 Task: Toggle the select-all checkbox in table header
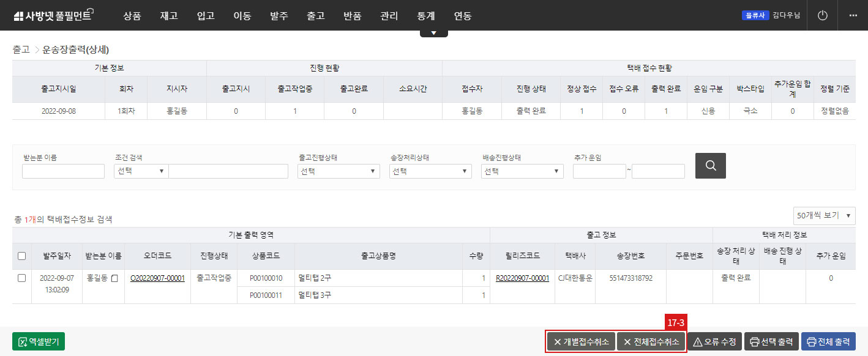click(x=22, y=256)
